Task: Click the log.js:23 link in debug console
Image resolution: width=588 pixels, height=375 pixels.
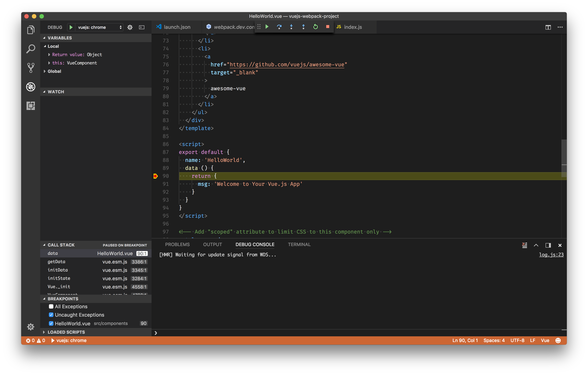Action: [x=551, y=254]
